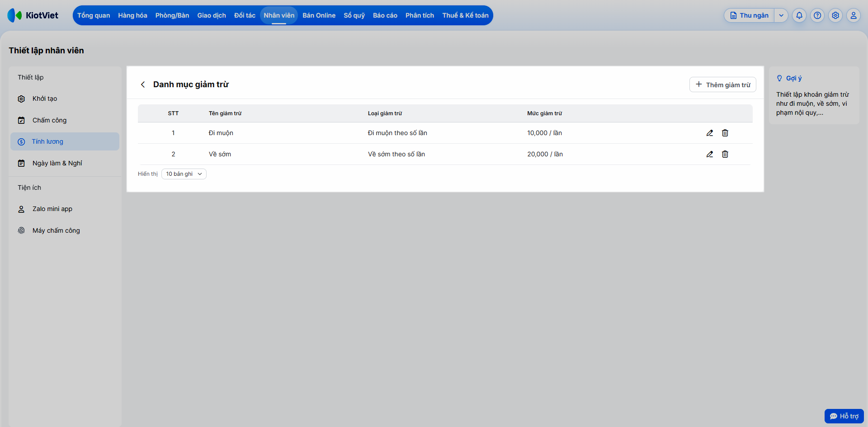Open the Phòng/Bàn menu
Screen dimensions: 868x427
[172, 15]
